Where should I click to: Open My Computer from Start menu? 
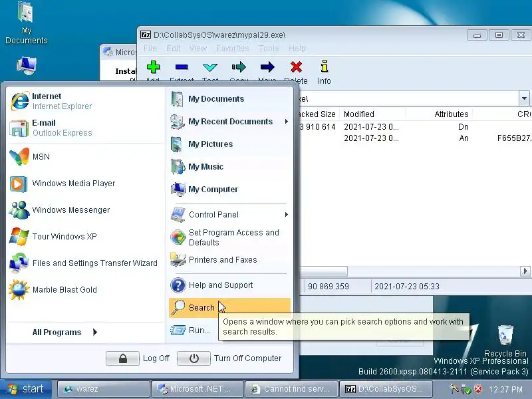coord(229,190)
